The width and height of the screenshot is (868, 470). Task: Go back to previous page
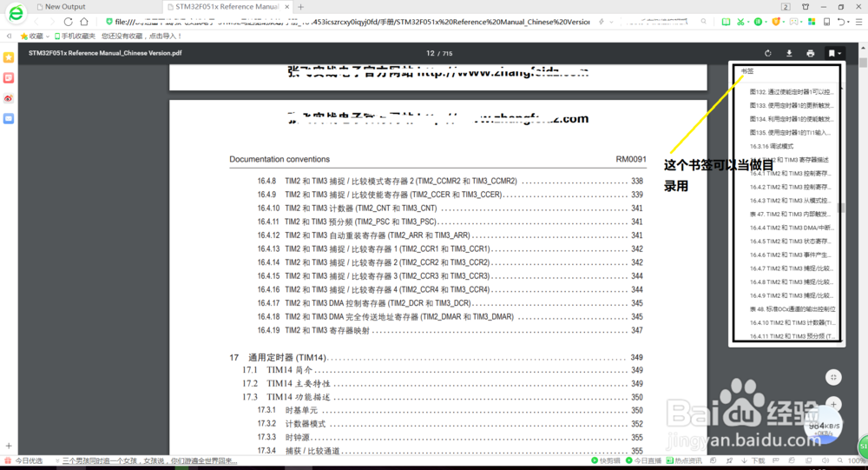[36, 22]
